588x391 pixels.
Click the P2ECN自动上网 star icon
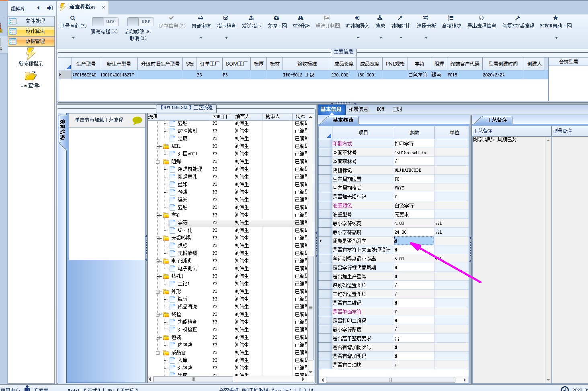coord(555,18)
